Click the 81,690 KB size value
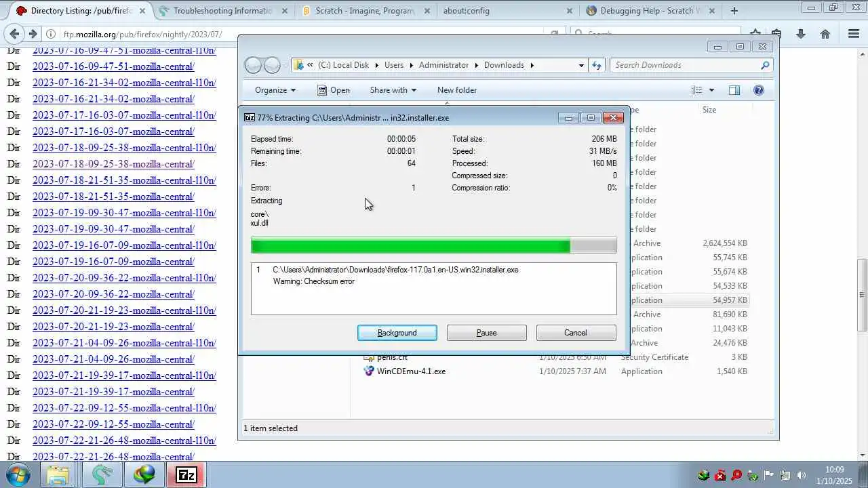This screenshot has height=488, width=868. 729,314
